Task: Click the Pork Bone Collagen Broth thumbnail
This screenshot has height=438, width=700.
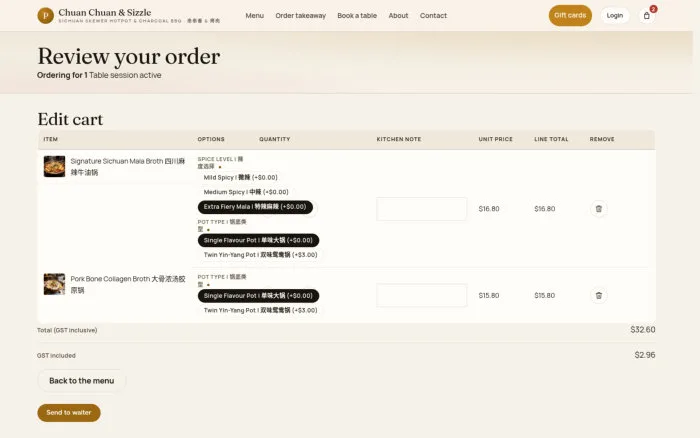Action: (54, 284)
